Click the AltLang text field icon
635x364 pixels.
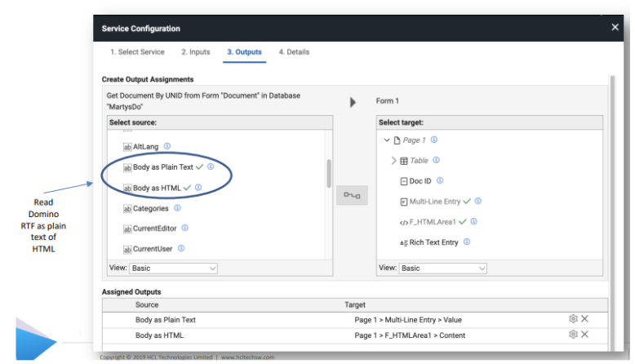pyautogui.click(x=127, y=147)
